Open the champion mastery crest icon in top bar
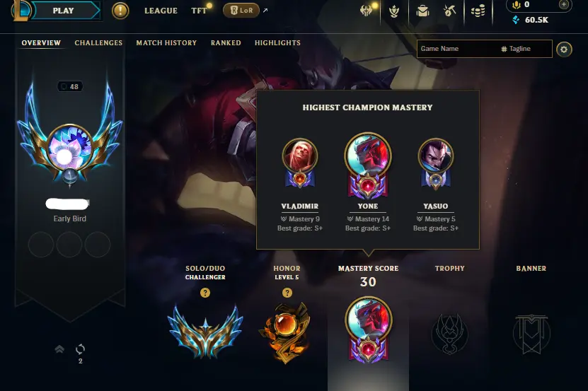588x391 pixels. click(393, 11)
